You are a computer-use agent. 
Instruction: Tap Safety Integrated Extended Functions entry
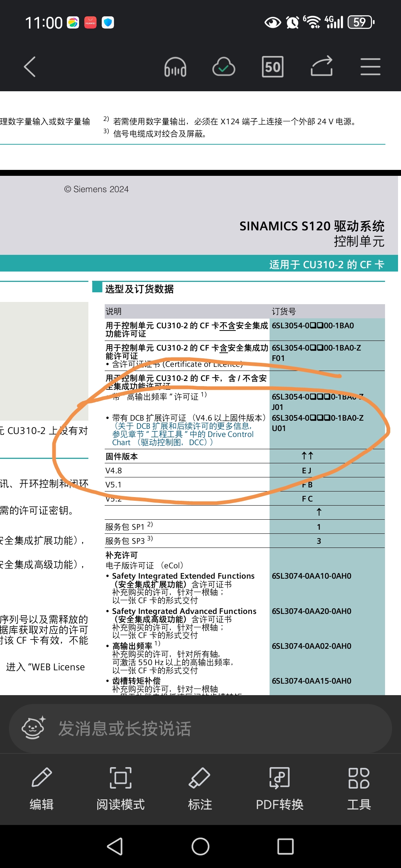coord(183,588)
